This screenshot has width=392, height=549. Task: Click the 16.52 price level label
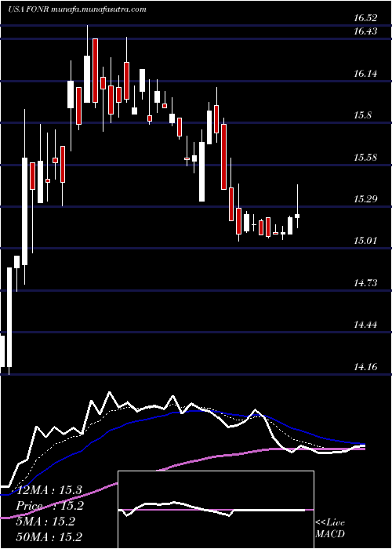(365, 17)
